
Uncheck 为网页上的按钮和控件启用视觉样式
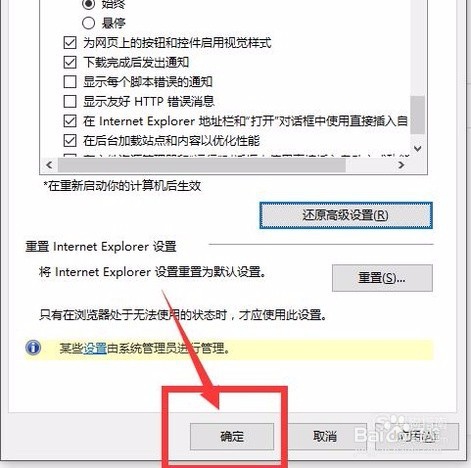pyautogui.click(x=70, y=43)
